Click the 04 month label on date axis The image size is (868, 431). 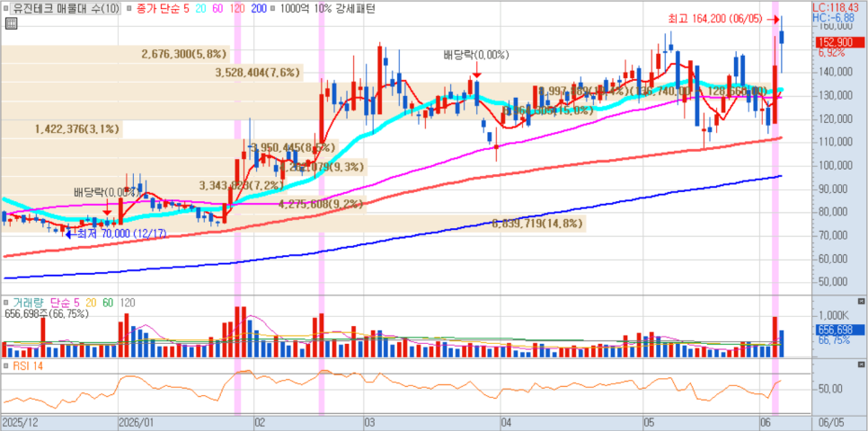pyautogui.click(x=505, y=422)
